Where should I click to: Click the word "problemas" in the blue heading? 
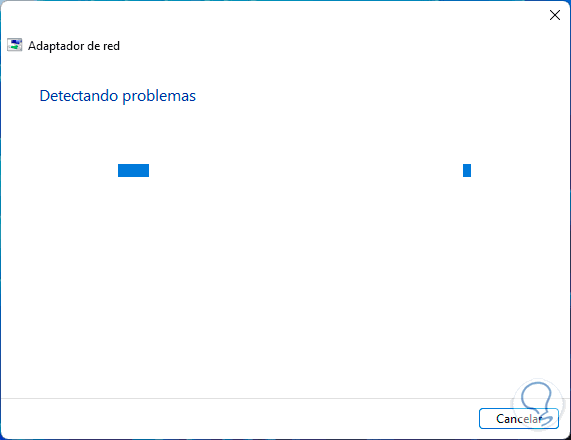(159, 97)
